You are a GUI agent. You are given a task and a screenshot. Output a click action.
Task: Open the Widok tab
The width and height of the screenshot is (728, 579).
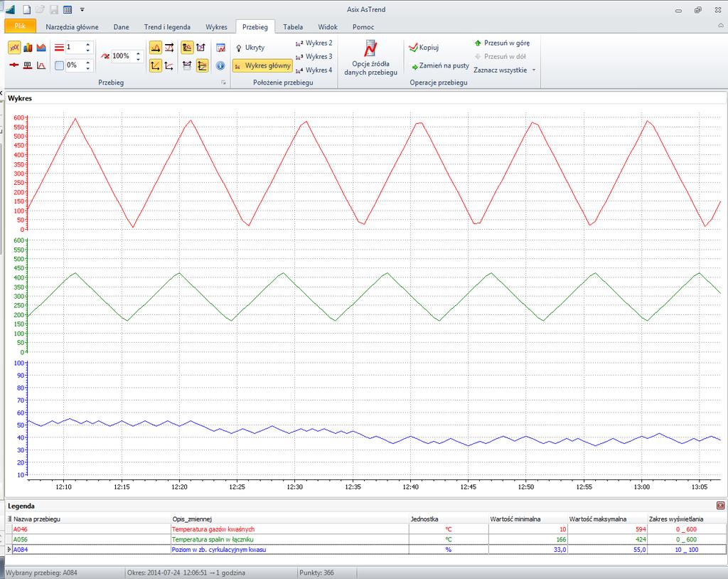(x=328, y=27)
